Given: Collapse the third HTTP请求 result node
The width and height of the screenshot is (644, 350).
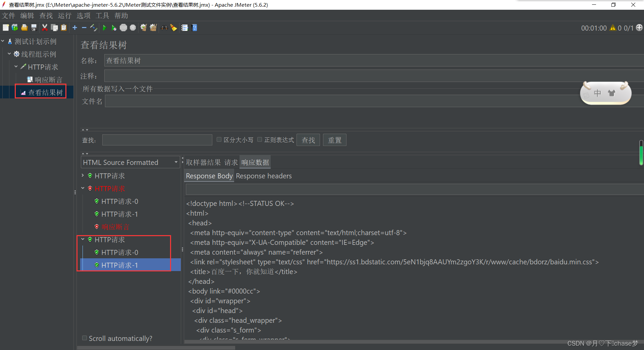Looking at the screenshot, I should point(83,239).
